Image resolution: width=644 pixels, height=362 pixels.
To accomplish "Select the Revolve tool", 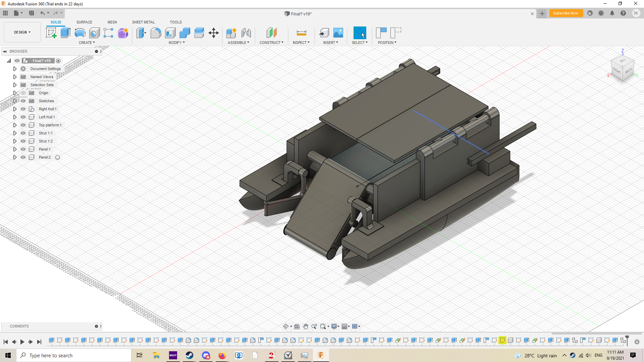I will [80, 33].
